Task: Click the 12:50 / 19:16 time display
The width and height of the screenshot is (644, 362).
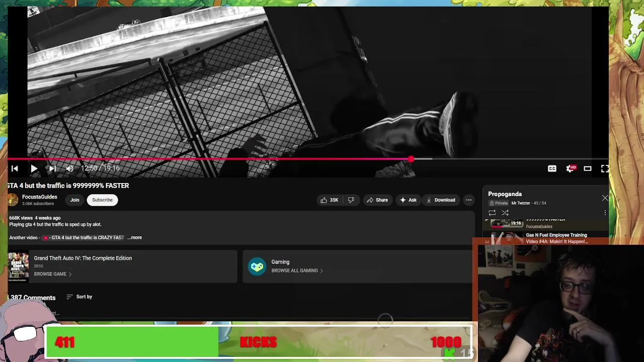Action: (x=100, y=168)
